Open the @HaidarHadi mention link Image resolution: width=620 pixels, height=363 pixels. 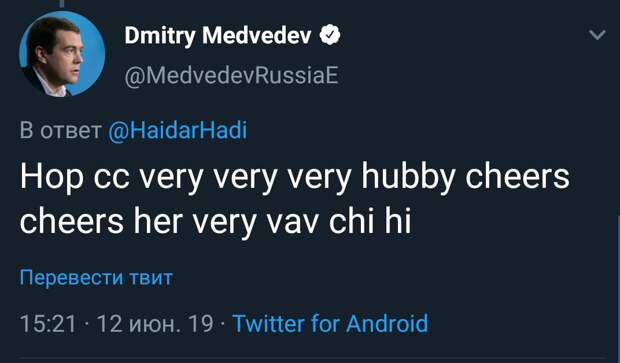click(x=178, y=130)
